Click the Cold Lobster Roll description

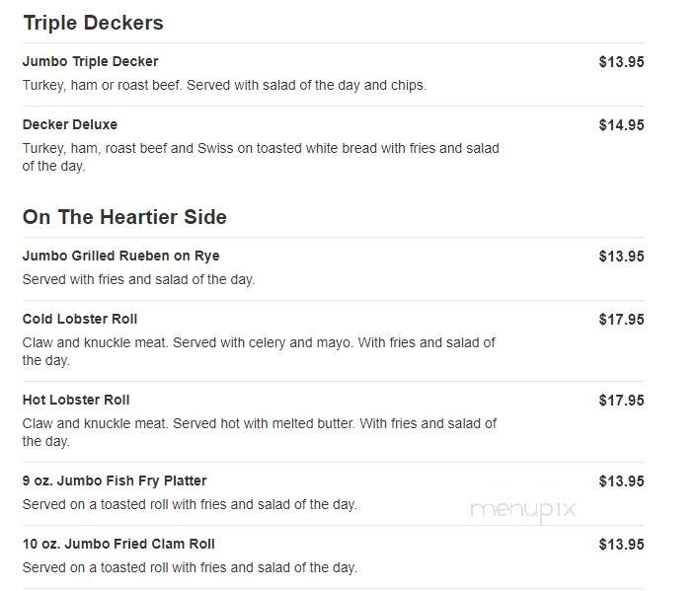point(259,351)
